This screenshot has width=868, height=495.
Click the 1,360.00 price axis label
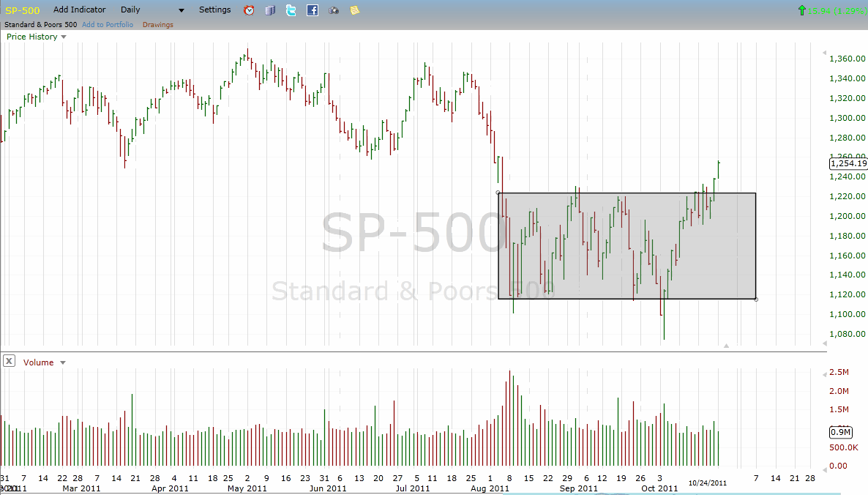coord(847,59)
